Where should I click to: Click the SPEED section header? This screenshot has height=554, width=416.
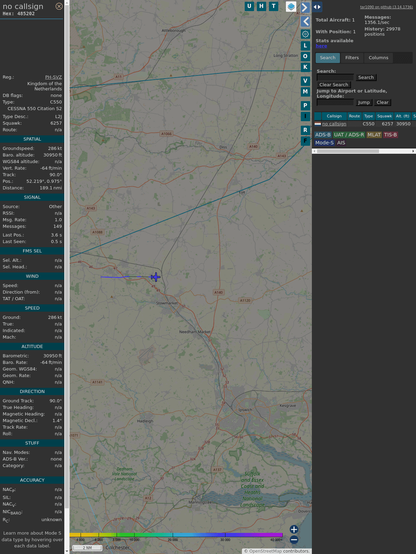pyautogui.click(x=32, y=308)
